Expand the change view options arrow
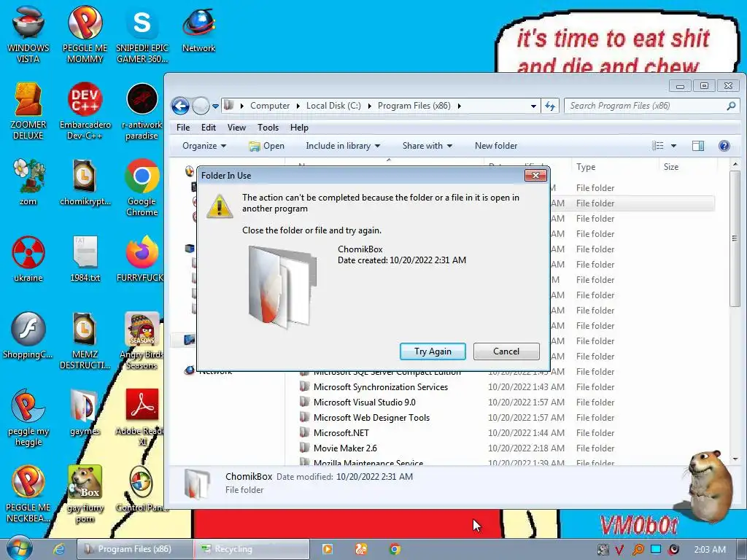 [x=673, y=146]
